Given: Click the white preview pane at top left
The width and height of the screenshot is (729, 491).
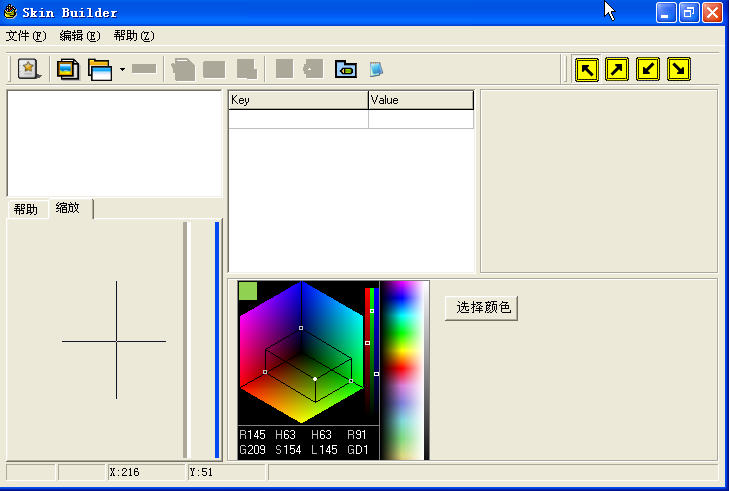Looking at the screenshot, I should [x=114, y=143].
